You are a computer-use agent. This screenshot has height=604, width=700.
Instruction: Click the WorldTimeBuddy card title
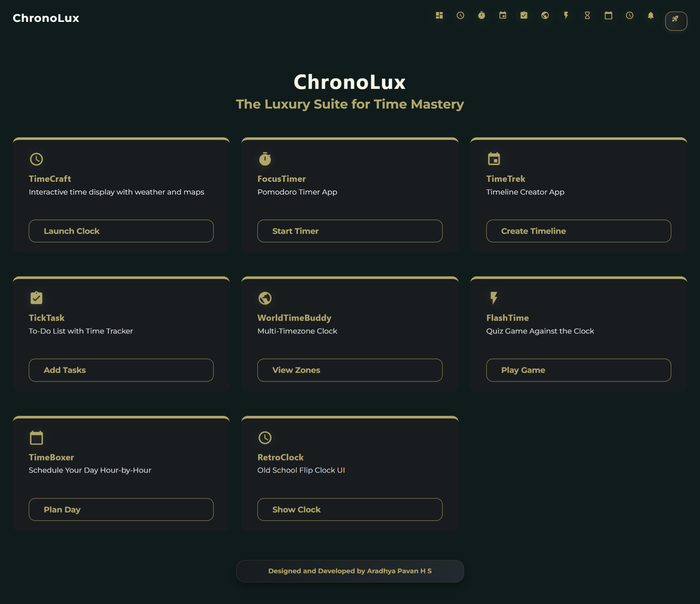click(x=294, y=318)
